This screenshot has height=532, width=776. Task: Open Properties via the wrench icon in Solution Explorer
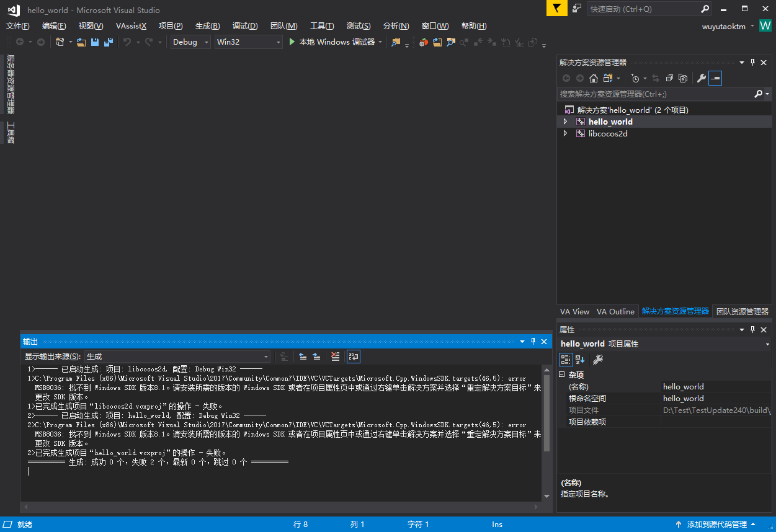coord(702,78)
